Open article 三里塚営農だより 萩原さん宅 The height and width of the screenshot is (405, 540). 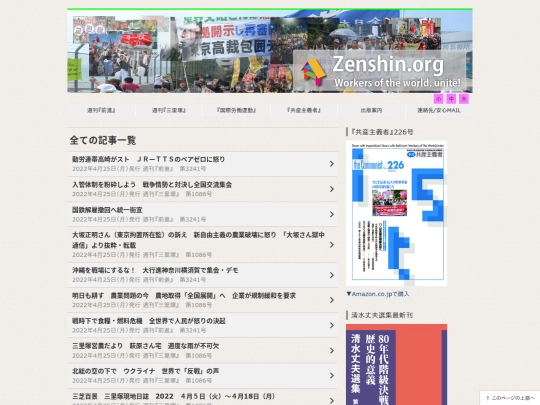tap(202, 350)
